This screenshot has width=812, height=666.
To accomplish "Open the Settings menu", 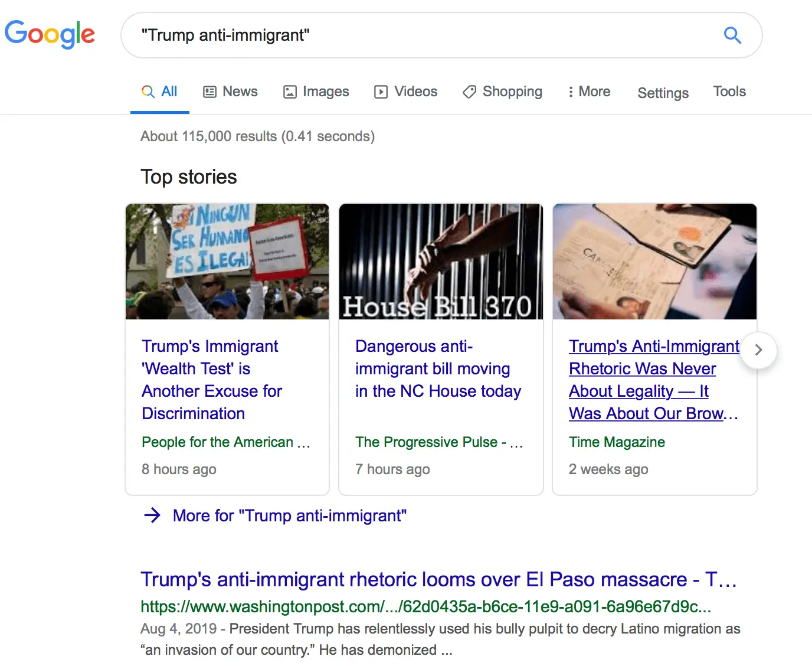I will [x=663, y=93].
